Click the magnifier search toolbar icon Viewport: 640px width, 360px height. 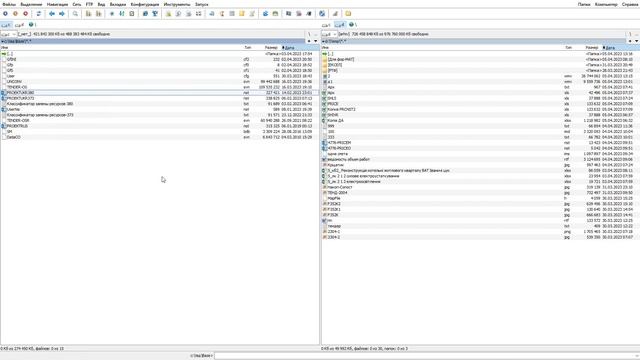pyautogui.click(x=75, y=13)
